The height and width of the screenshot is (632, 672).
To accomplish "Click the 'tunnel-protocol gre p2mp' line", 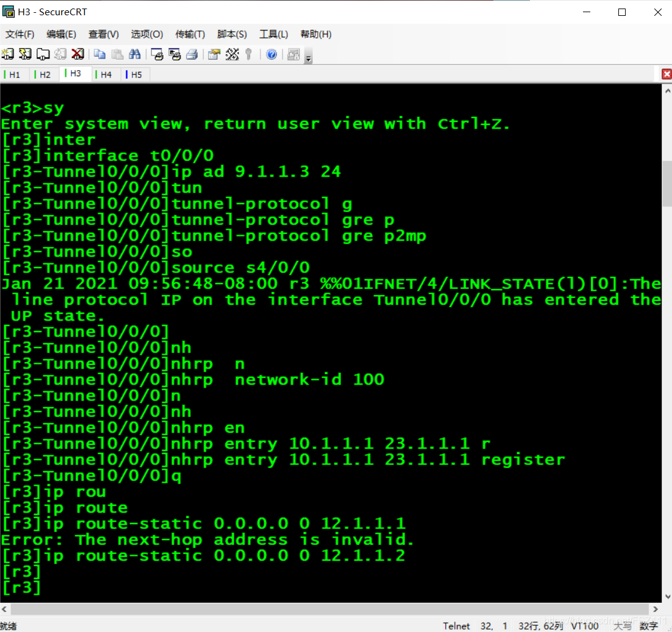I will (x=214, y=236).
